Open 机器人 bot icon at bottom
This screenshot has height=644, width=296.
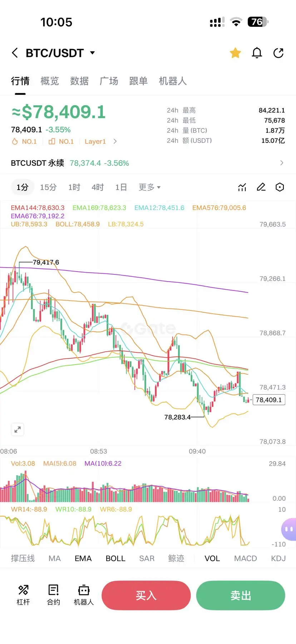click(84, 595)
